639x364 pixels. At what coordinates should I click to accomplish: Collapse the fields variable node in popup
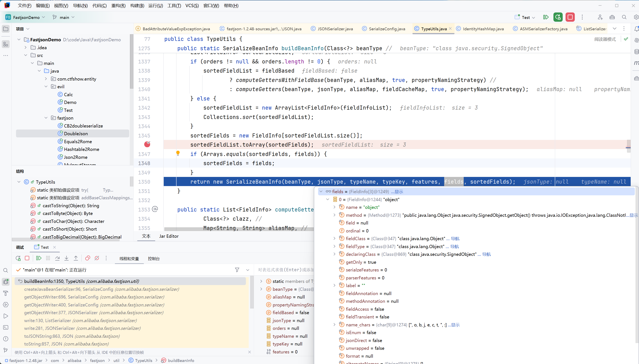(321, 192)
